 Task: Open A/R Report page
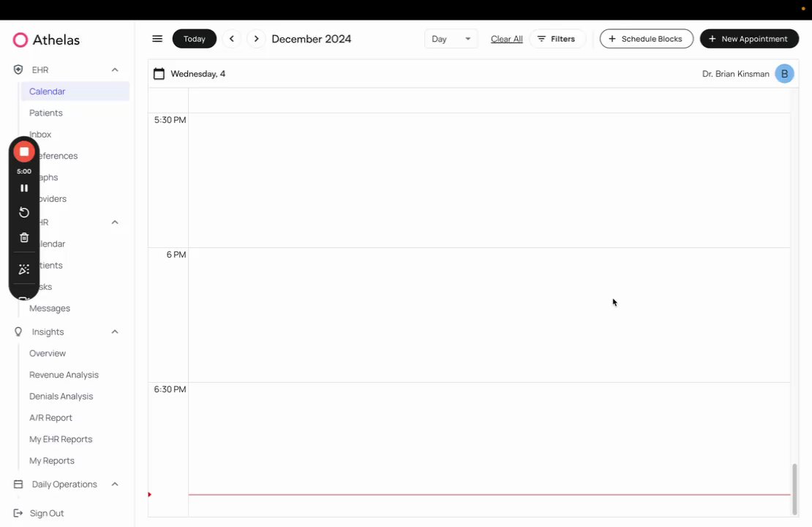(50, 418)
